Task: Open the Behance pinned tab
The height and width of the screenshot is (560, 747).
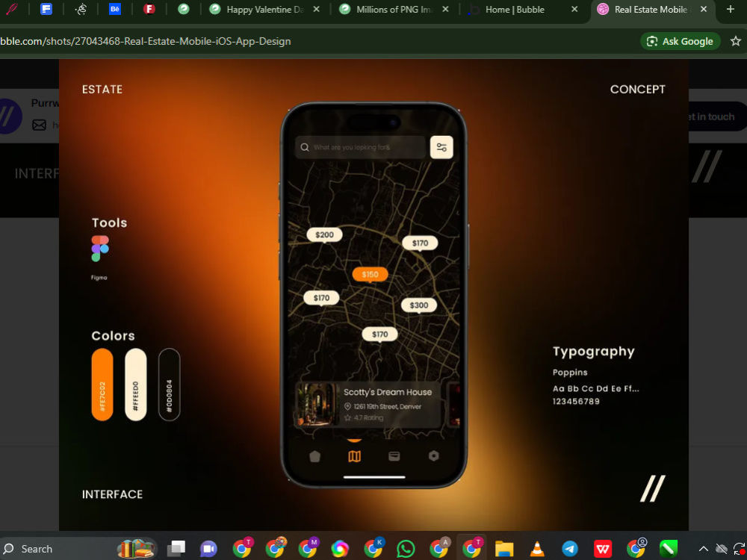Action: [115, 9]
